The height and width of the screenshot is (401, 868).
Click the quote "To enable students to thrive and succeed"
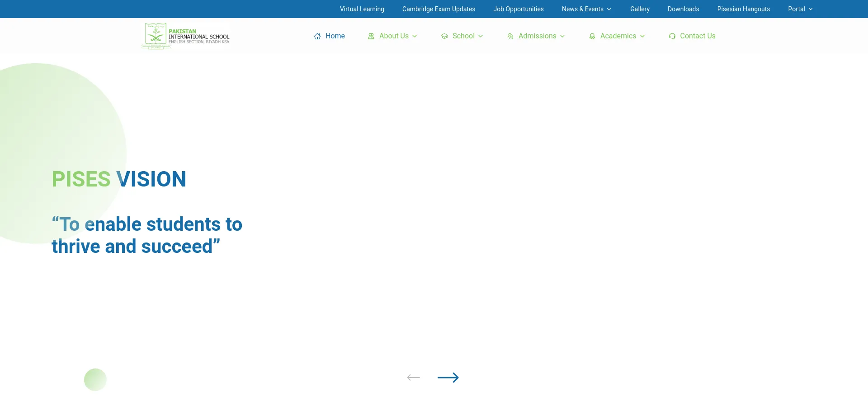pos(147,235)
